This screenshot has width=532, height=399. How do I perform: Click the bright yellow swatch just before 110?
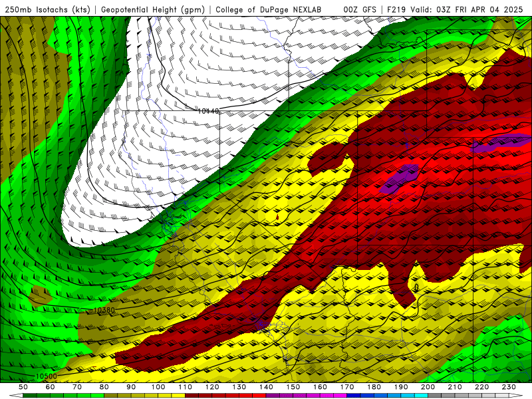[x=178, y=395]
